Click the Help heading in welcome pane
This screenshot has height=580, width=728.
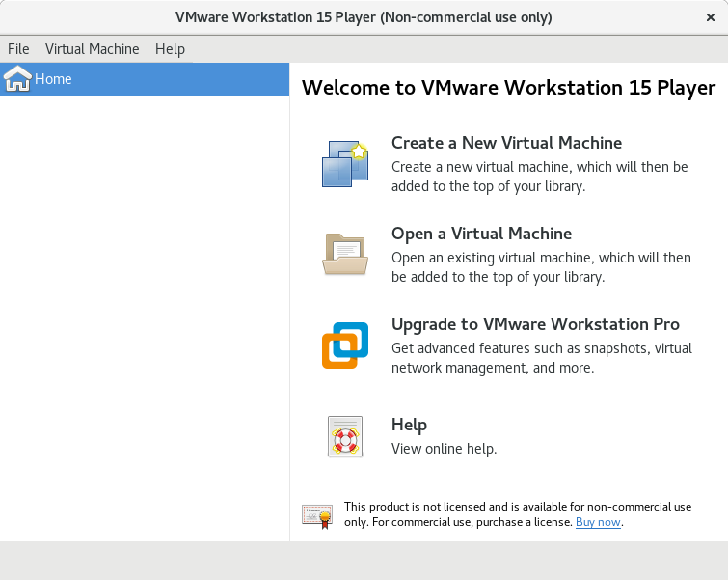409,425
